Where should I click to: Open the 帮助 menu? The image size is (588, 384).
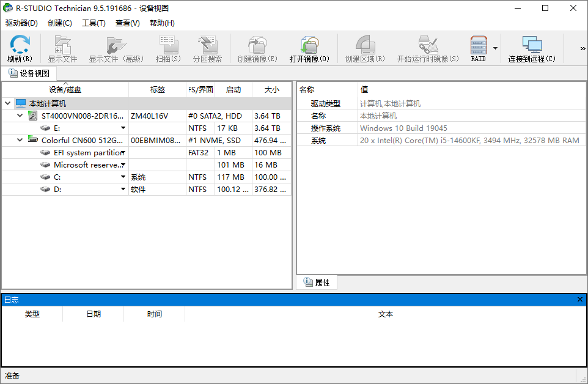pos(161,23)
